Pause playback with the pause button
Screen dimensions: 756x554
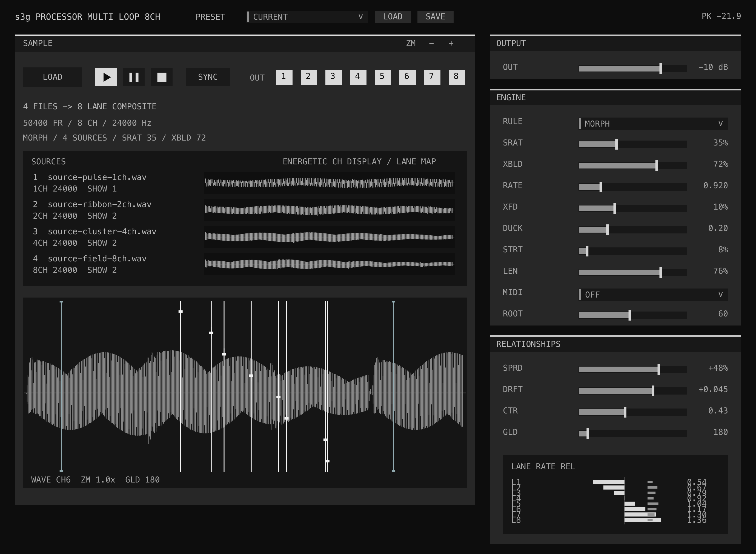tap(134, 77)
